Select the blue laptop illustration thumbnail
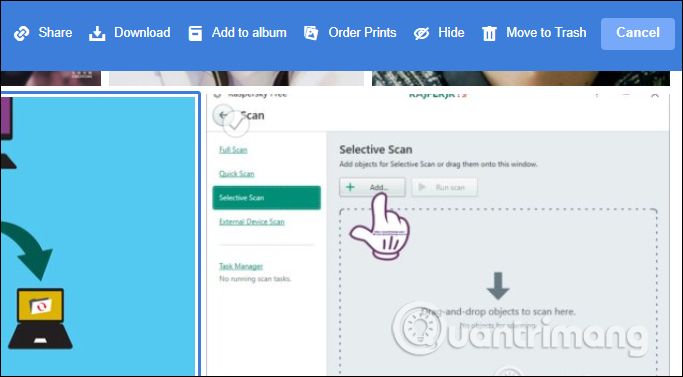Viewport: 683px width, 377px height. (x=99, y=234)
